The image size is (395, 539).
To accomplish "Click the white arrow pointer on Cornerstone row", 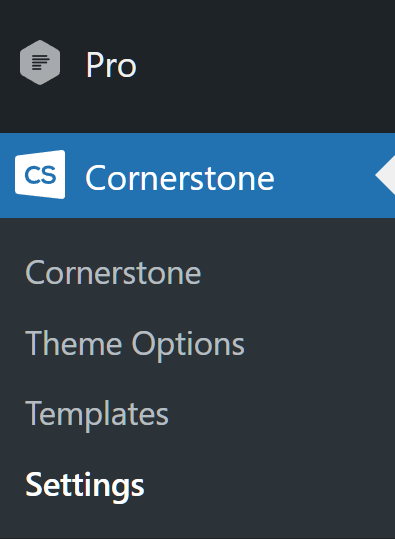I will [x=385, y=175].
